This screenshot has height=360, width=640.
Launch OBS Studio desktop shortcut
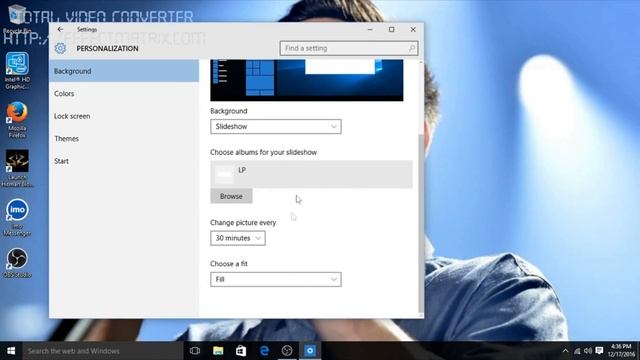click(17, 263)
